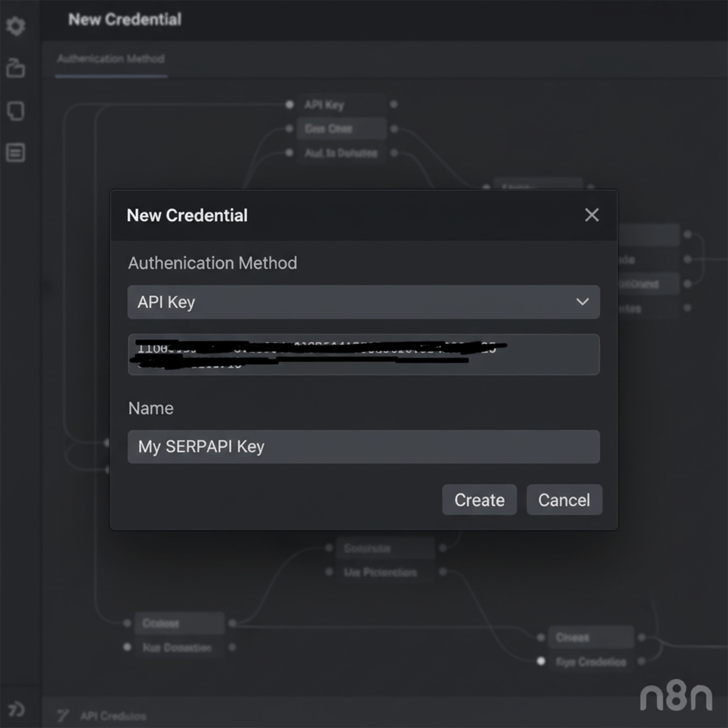Click the dropdown chevron on the API Key selector

pos(582,302)
